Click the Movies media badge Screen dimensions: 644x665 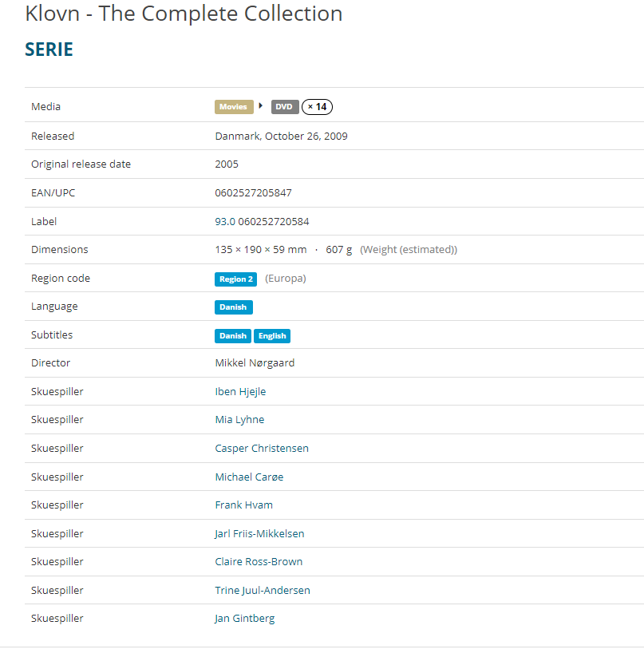coord(234,107)
